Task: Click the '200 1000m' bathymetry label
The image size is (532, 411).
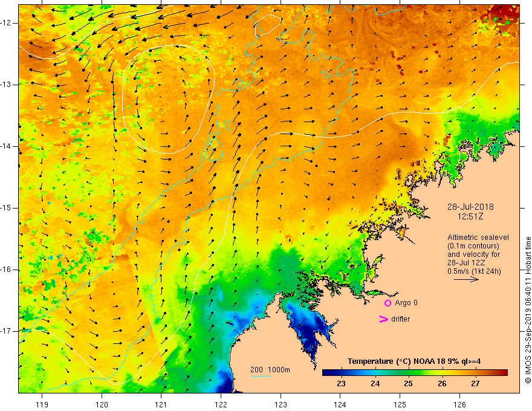Action: [270, 370]
